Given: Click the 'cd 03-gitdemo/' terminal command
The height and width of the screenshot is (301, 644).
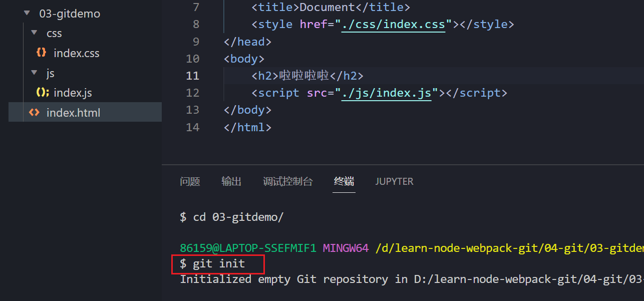Looking at the screenshot, I should pos(238,217).
